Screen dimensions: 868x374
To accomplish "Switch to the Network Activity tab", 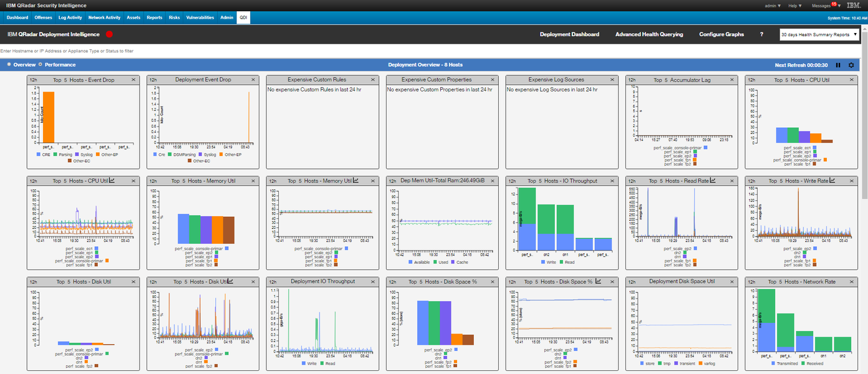I will click(x=105, y=17).
